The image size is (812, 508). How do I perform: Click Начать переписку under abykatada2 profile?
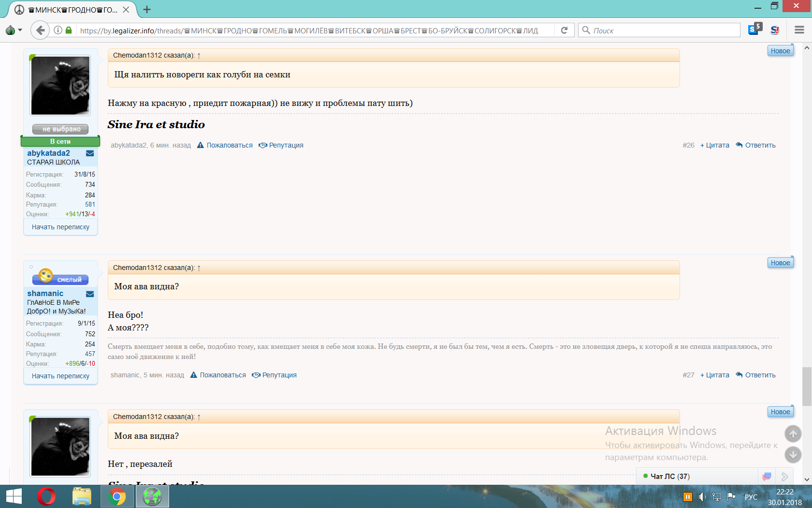tap(60, 227)
